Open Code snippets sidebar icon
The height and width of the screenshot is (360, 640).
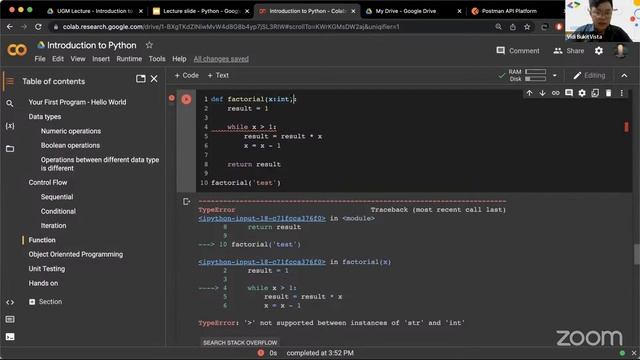[10, 302]
